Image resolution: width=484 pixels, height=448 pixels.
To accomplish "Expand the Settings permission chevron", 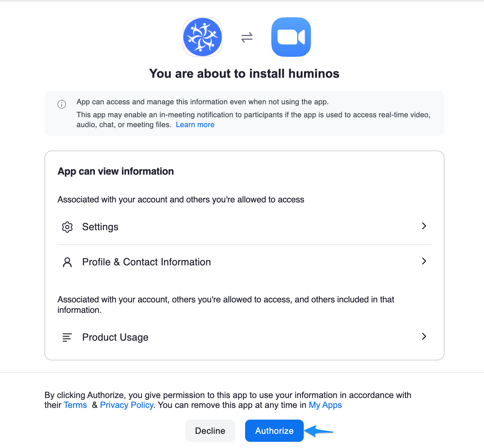I will click(424, 226).
